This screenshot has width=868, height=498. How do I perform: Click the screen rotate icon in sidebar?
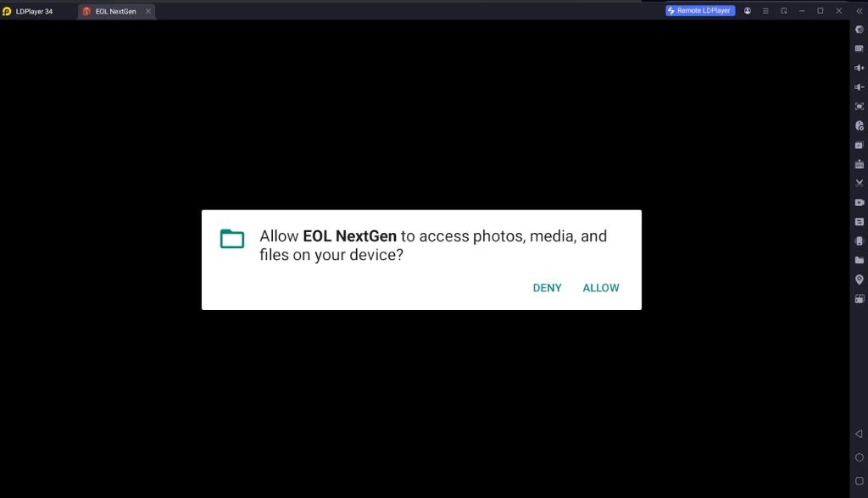click(860, 299)
